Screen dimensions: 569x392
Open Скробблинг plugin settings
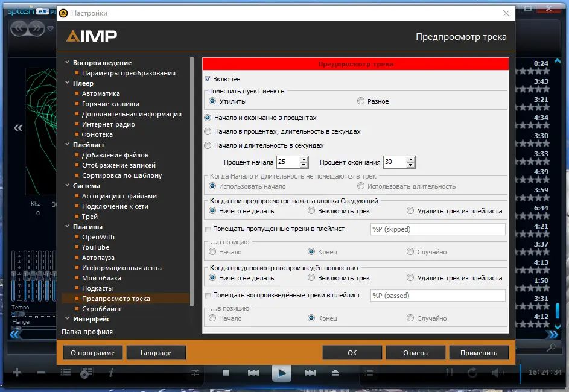tap(101, 309)
